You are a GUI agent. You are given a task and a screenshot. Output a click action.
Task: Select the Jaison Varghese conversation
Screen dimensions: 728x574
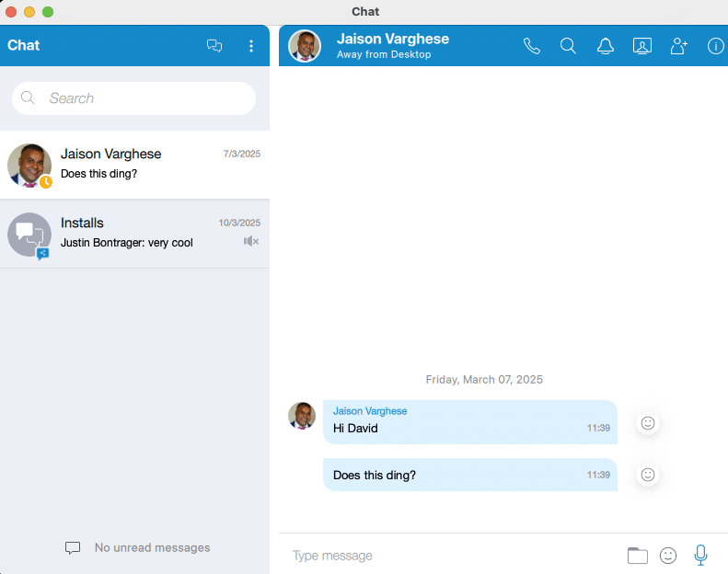134,165
